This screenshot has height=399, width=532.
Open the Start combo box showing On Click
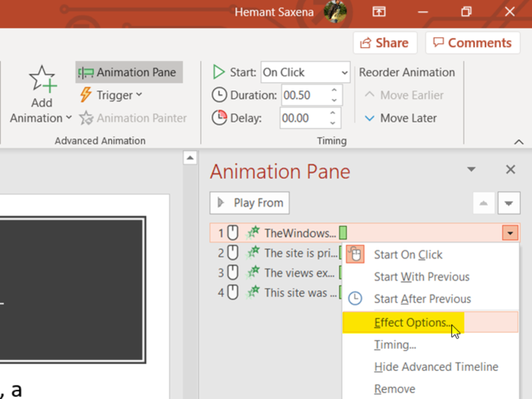point(305,72)
